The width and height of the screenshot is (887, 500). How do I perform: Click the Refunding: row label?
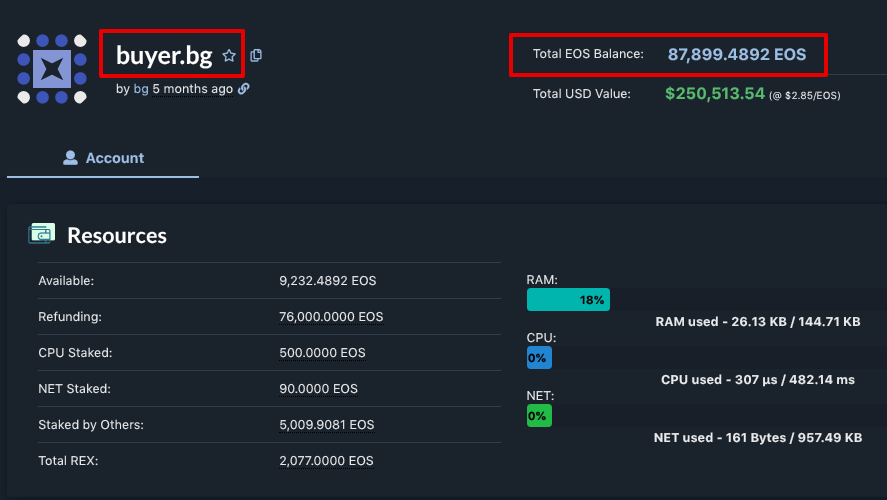coord(70,317)
